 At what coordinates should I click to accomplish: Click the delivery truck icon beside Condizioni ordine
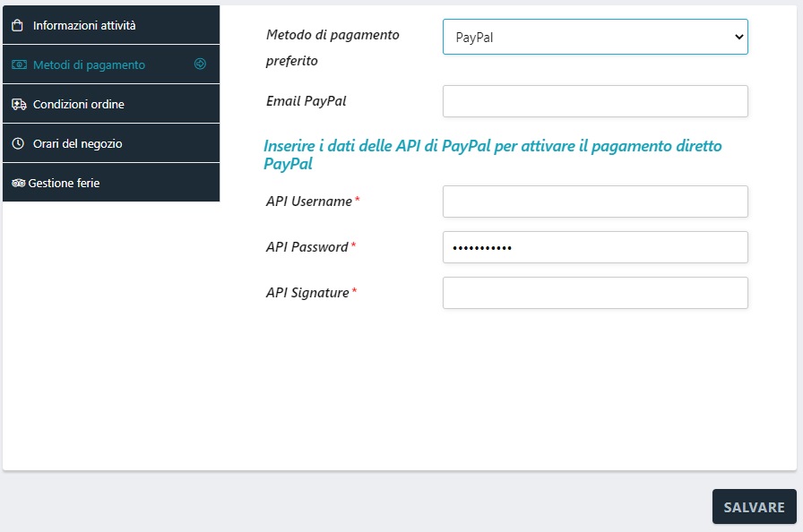(19, 105)
